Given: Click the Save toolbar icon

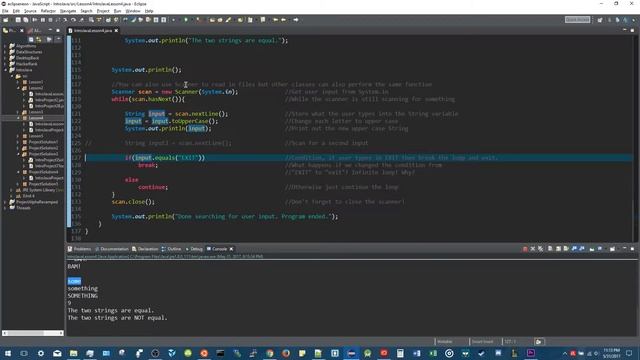Looking at the screenshot, I should point(18,20).
